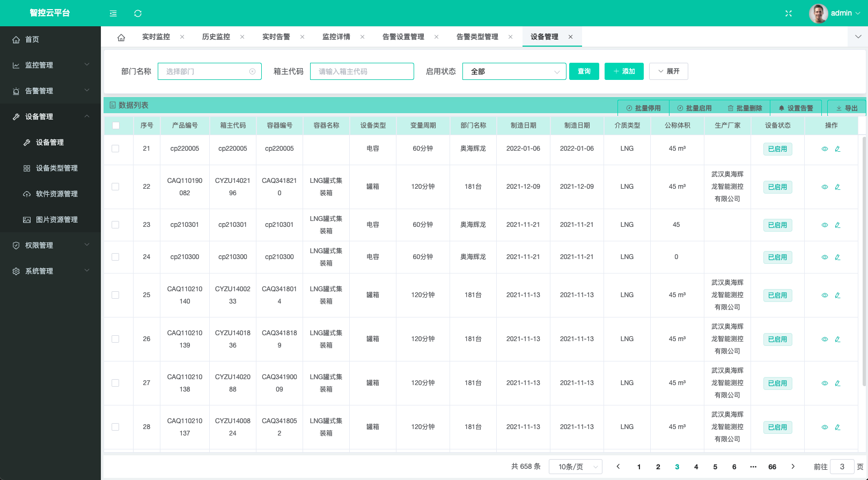This screenshot has height=480, width=868.
Task: Tick the checkbox for row 25
Action: pyautogui.click(x=115, y=295)
